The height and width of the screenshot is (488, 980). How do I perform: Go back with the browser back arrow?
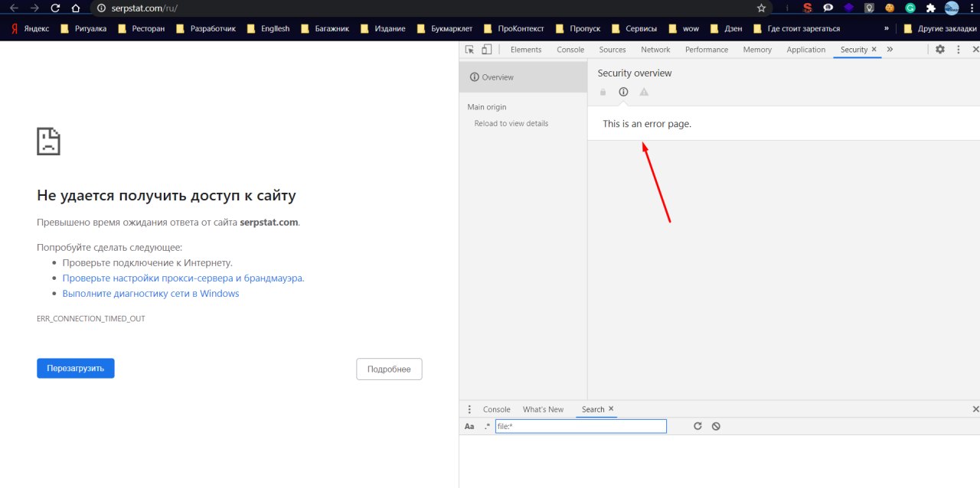[14, 8]
